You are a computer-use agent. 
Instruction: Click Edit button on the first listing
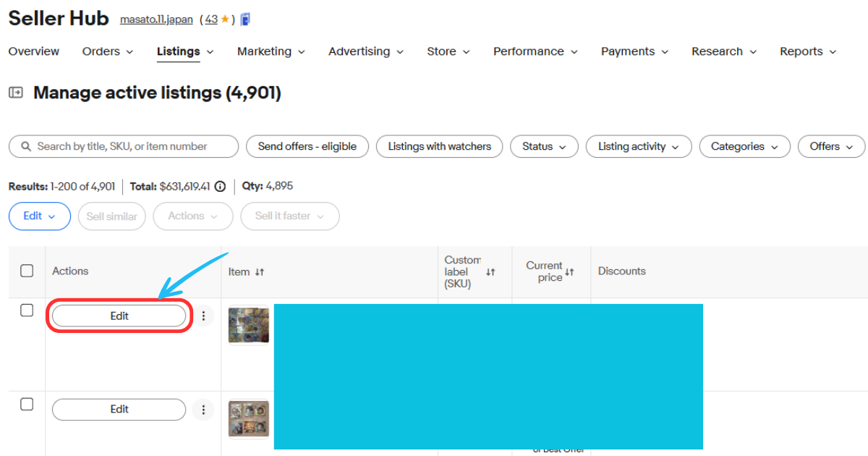click(x=119, y=316)
